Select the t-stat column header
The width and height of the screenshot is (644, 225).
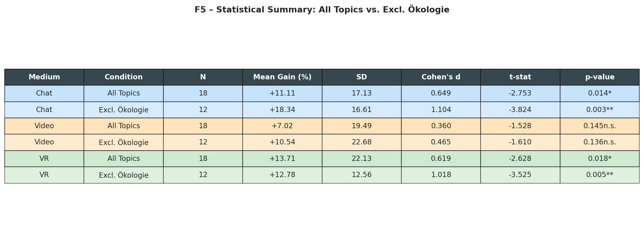click(x=520, y=77)
